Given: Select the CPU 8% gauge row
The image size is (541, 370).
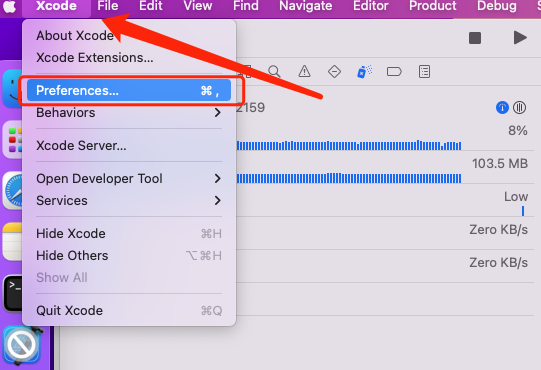Looking at the screenshot, I should pos(385,135).
